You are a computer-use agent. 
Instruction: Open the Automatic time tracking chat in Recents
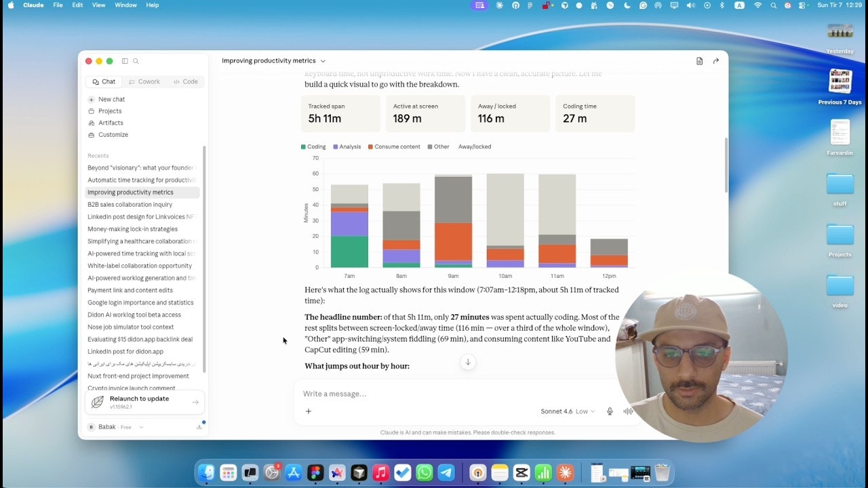(142, 180)
